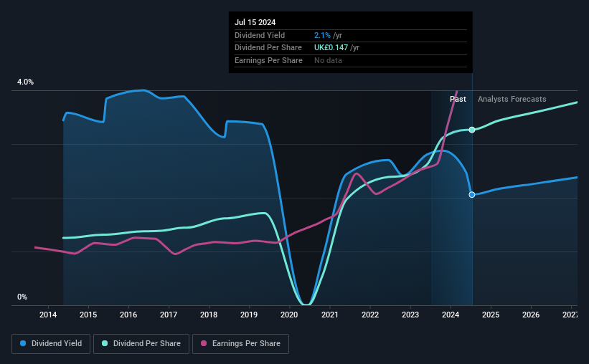Click the 2022 x-axis label

point(370,315)
